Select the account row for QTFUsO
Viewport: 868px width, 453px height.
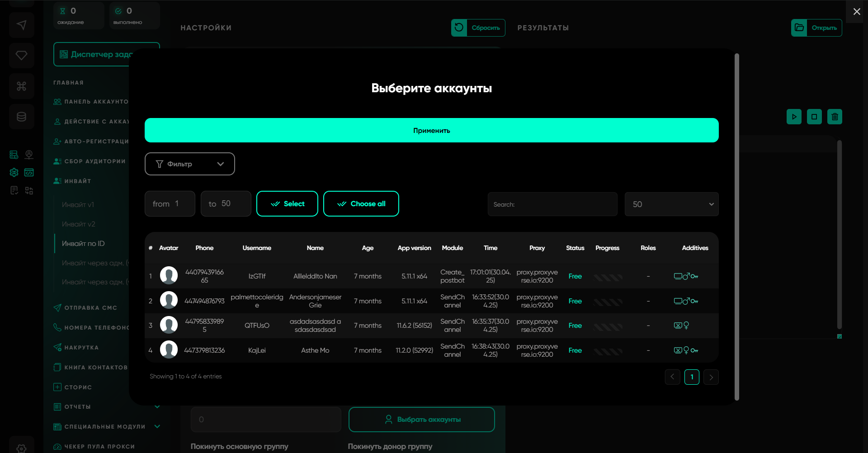tap(257, 326)
